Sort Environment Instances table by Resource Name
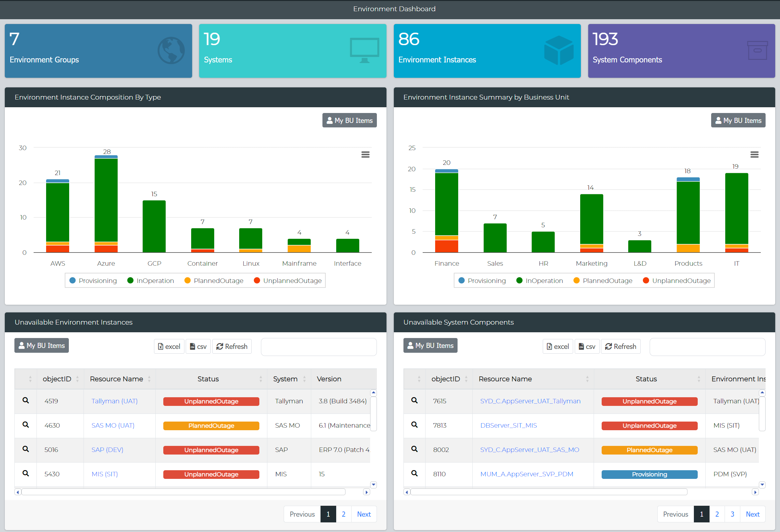This screenshot has width=780, height=532. pyautogui.click(x=120, y=379)
